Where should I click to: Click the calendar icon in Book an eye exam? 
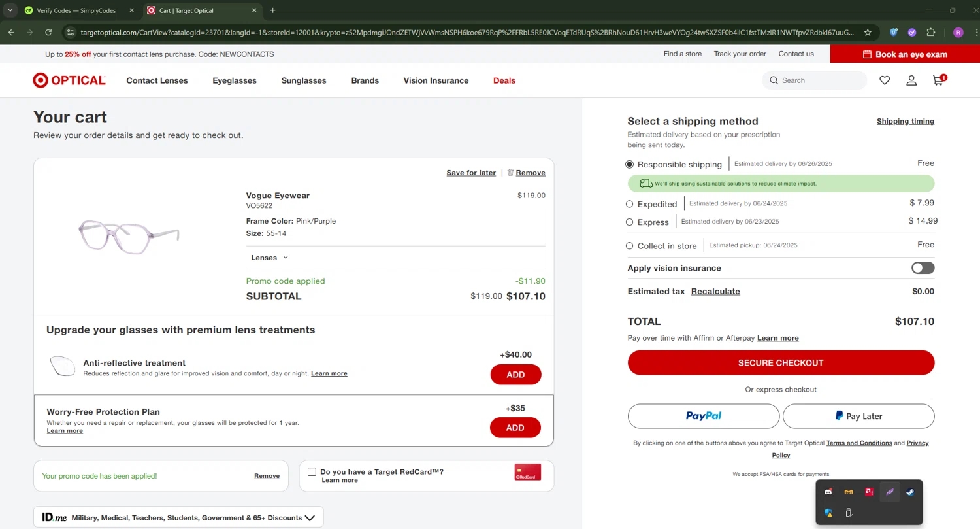click(x=867, y=54)
